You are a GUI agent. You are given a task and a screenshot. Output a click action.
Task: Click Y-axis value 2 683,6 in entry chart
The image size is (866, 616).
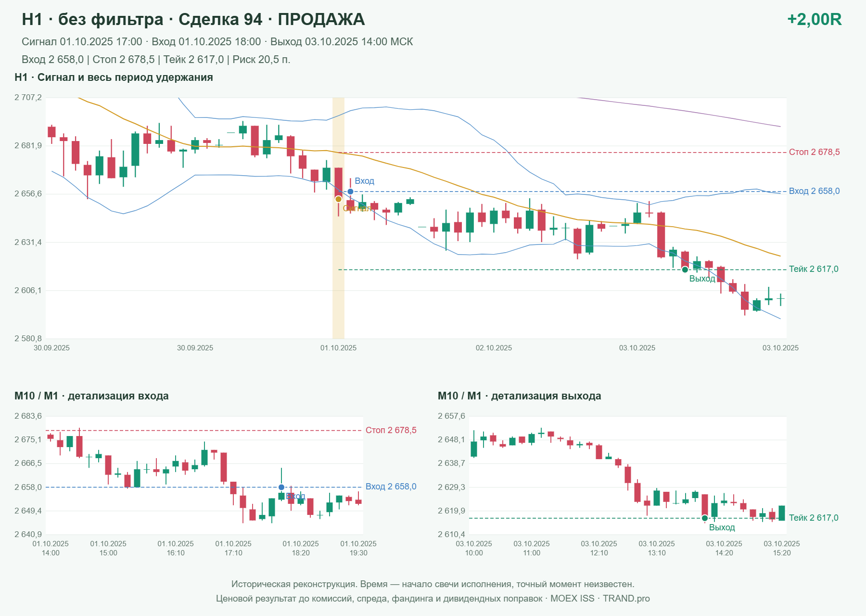tap(28, 416)
